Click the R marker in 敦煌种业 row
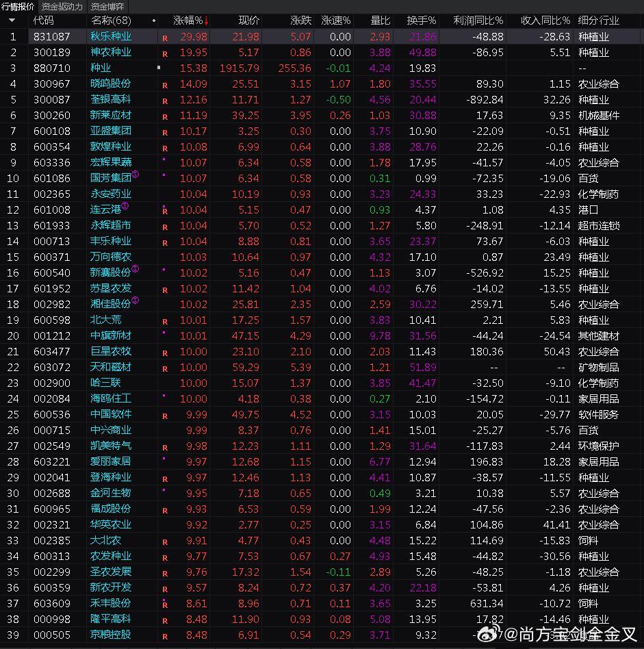644x649 pixels. tap(165, 149)
